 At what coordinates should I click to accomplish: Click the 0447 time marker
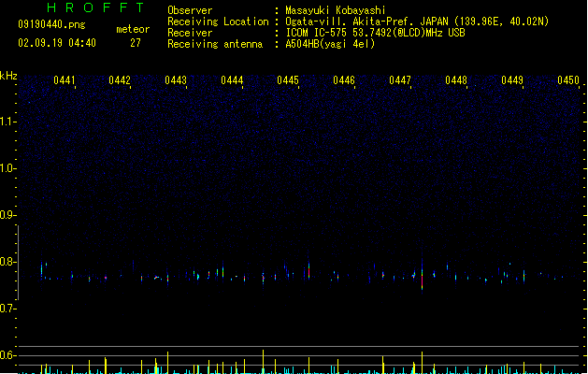click(400, 80)
